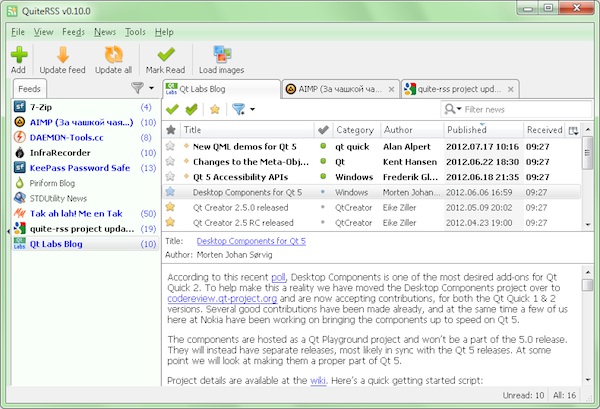
Task: Open the Help menu
Action: point(164,32)
